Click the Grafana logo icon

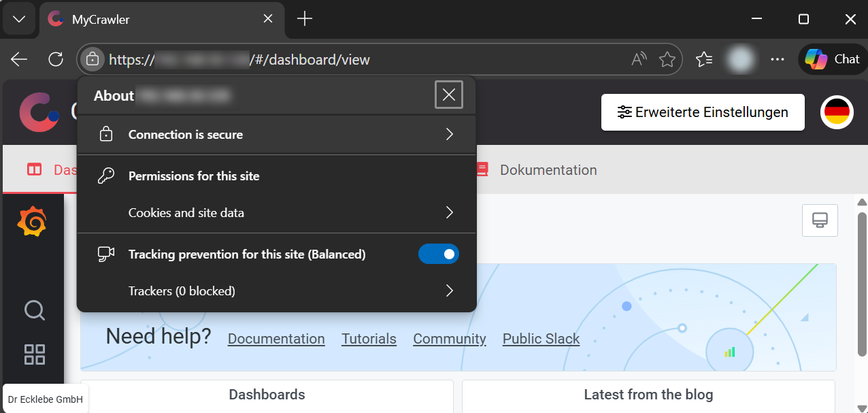pyautogui.click(x=32, y=222)
